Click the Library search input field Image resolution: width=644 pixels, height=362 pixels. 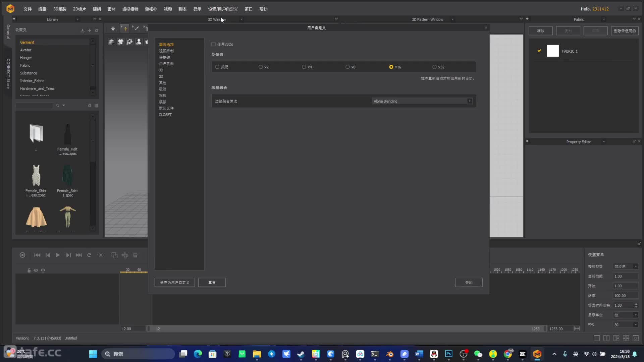[x=34, y=106]
